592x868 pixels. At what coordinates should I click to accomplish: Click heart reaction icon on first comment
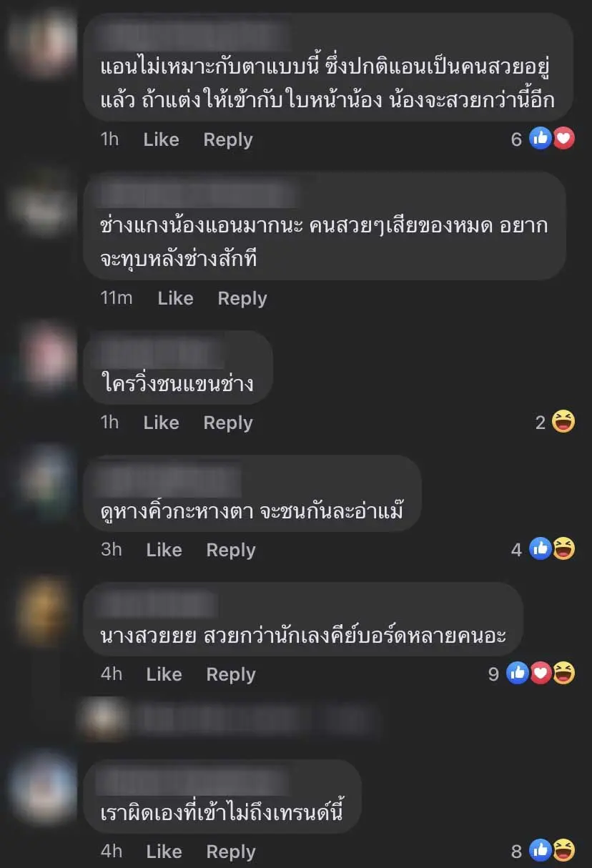pos(564,139)
